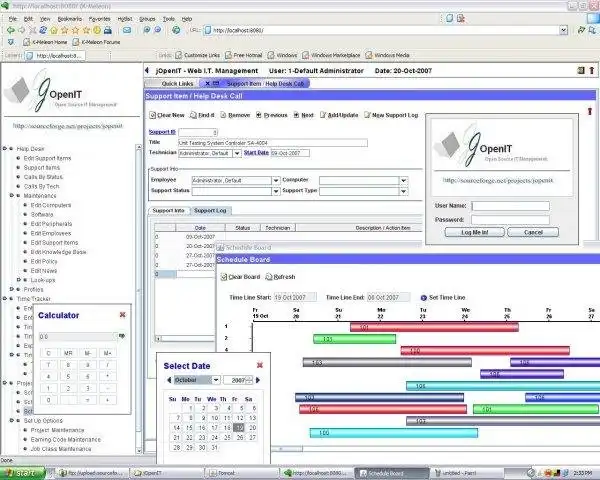Open the browser Tools menu
The image size is (600, 480).
(x=169, y=19)
